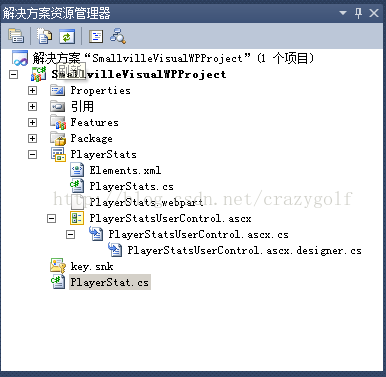The image size is (386, 377).
Task: Expand the 引用 node
Action: coord(32,106)
